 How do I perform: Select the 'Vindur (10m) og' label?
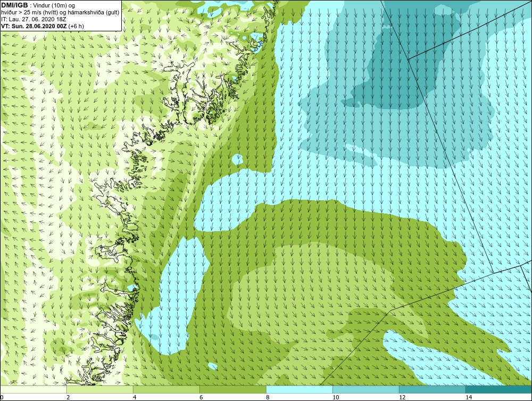[x=55, y=5]
